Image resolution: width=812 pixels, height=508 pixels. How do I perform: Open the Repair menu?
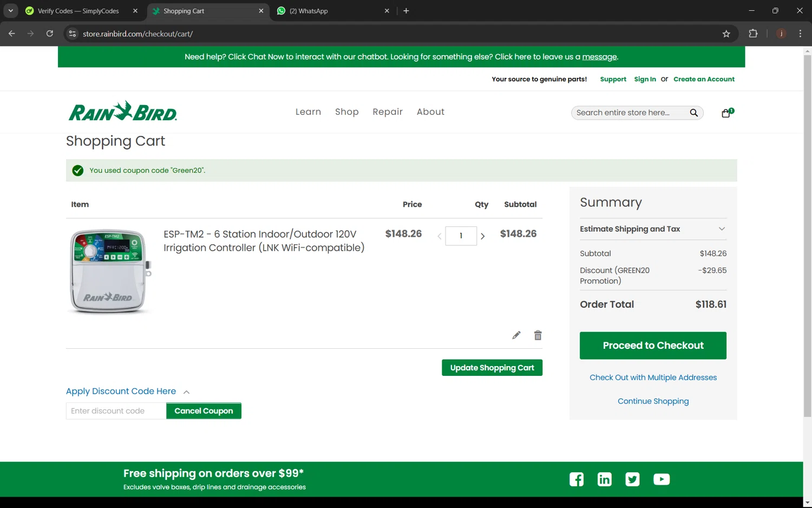pyautogui.click(x=388, y=112)
